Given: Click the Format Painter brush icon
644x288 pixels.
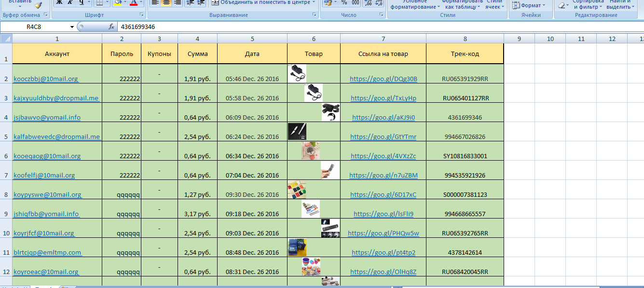Looking at the screenshot, I should (x=39, y=4).
